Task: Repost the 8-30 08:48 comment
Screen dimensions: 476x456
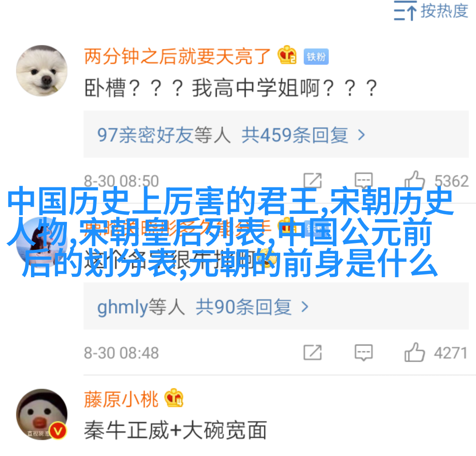Action: [313, 352]
